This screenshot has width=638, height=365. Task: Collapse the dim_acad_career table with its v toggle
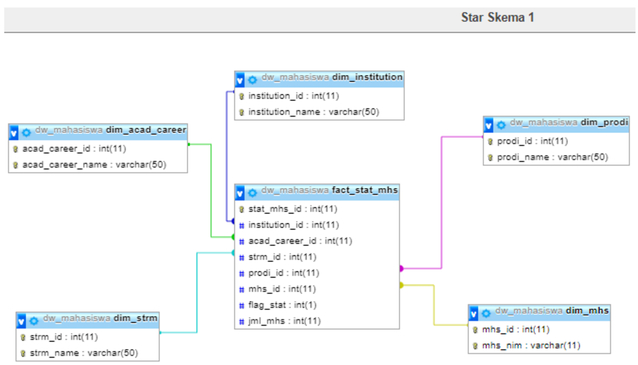pyautogui.click(x=13, y=133)
